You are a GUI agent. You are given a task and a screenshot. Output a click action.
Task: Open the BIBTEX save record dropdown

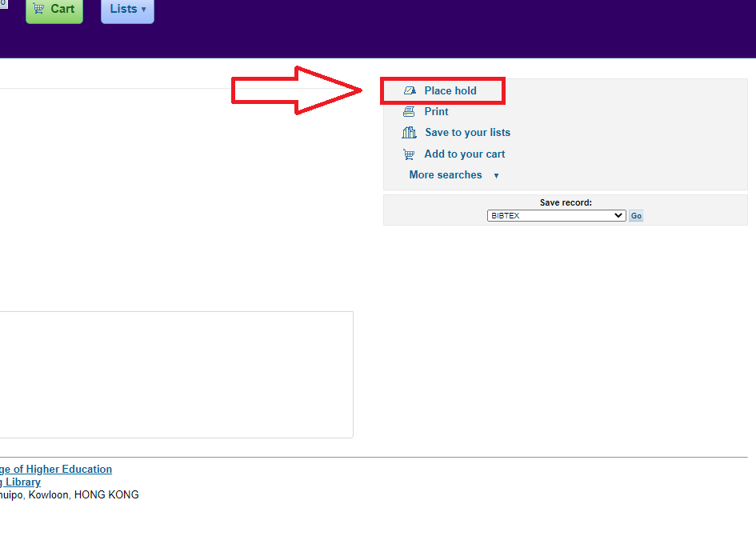556,215
